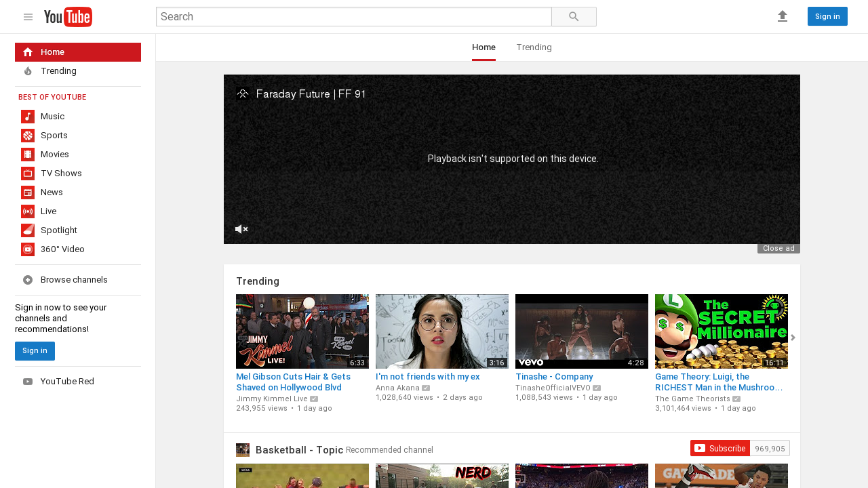Open 'I'm not friends with my ex' title
Viewport: 868px width, 488px height.
428,377
